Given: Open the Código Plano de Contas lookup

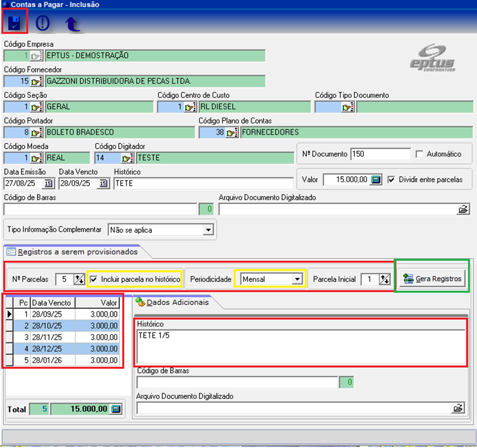Looking at the screenshot, I should 232,132.
